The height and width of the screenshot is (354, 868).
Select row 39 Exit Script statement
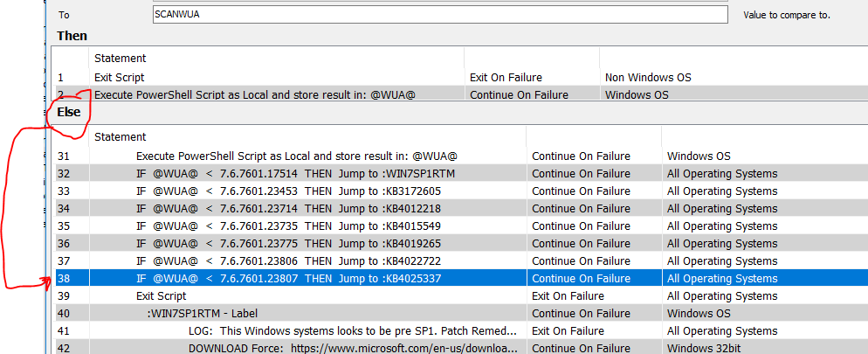pos(161,296)
